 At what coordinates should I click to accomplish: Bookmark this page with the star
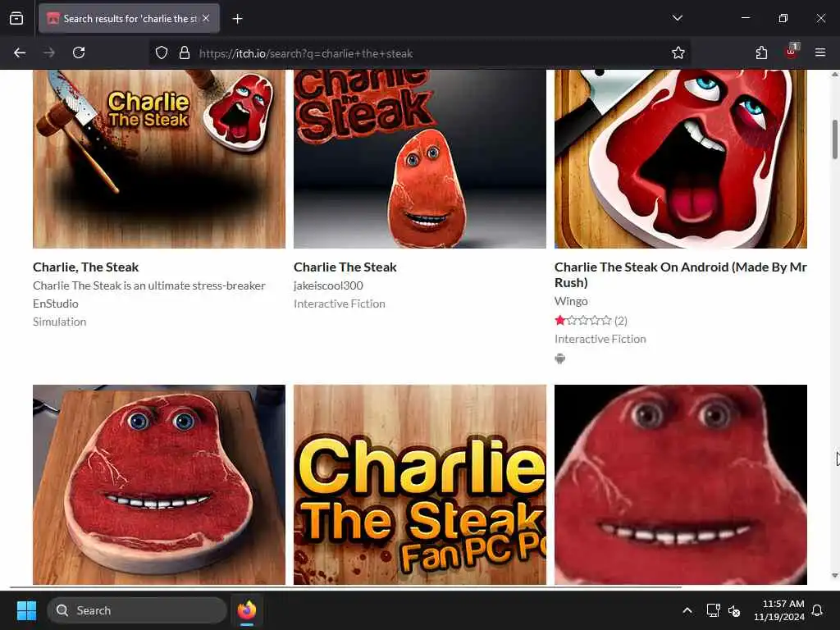[678, 53]
